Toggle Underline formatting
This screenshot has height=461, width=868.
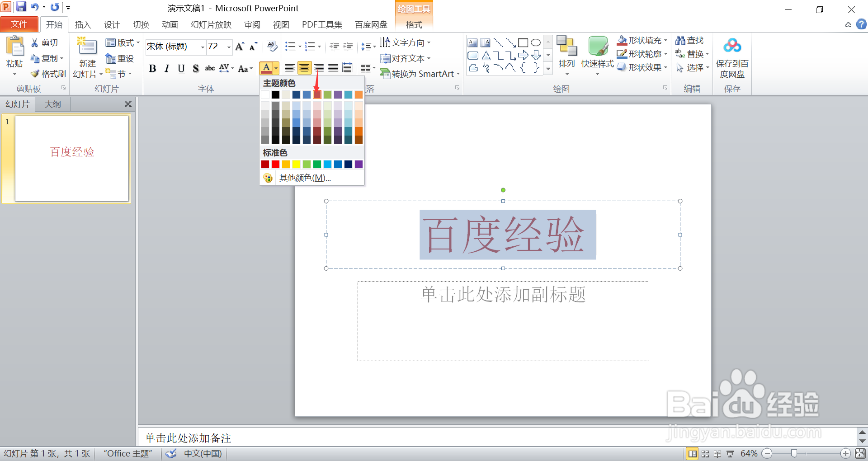pos(181,69)
